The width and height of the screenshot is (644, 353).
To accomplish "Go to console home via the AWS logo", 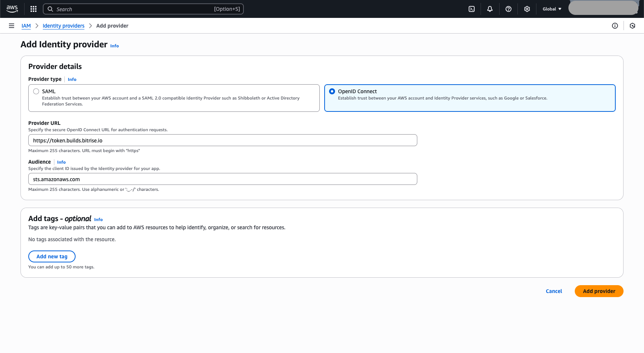I will [x=12, y=9].
